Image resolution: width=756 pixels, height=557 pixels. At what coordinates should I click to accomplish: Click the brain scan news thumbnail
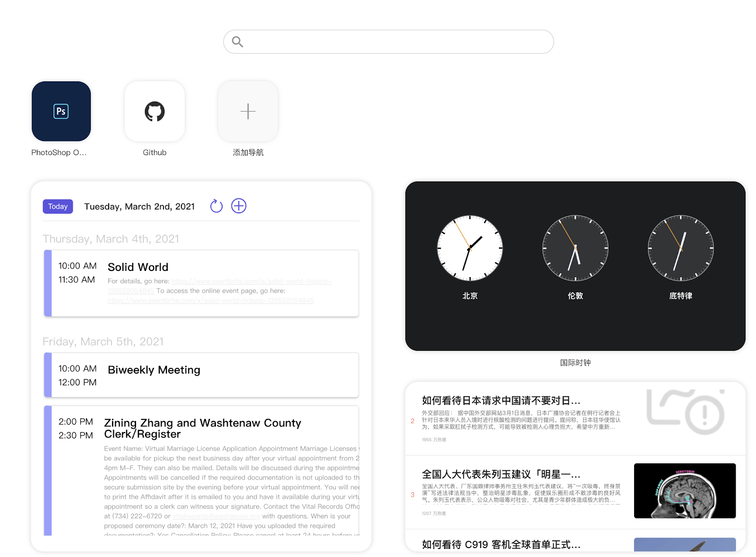coord(685,491)
